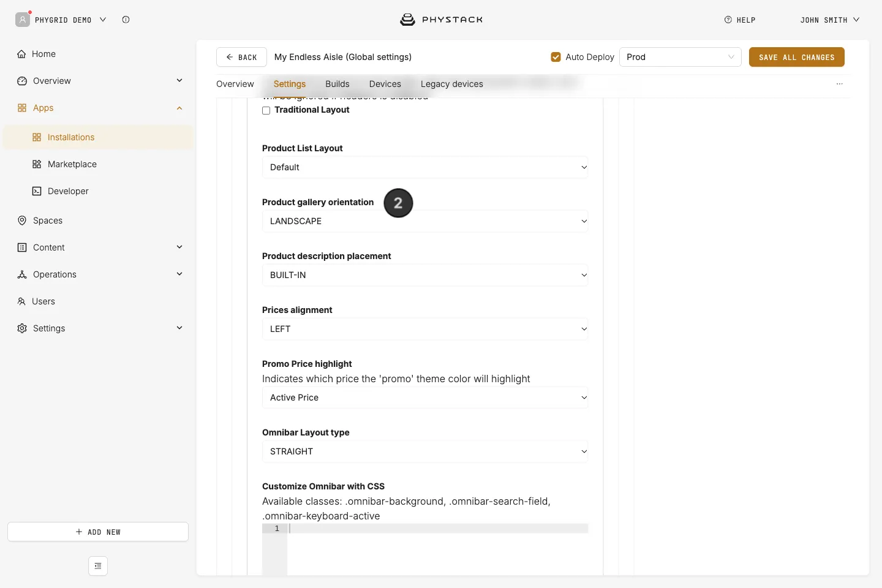Click the Overview gauge icon
Viewport: 882px width, 588px height.
[22, 81]
